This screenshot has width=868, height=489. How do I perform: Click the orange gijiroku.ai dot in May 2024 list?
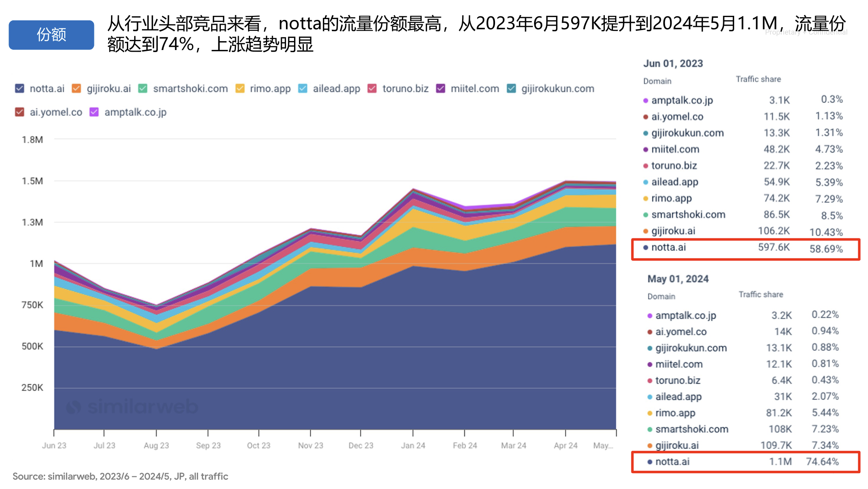(650, 446)
